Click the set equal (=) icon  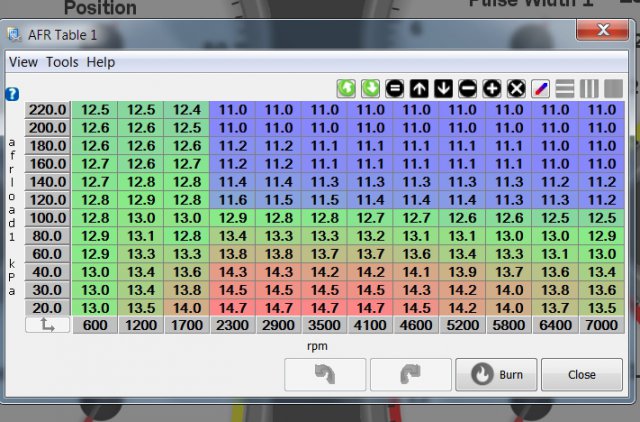tap(395, 88)
